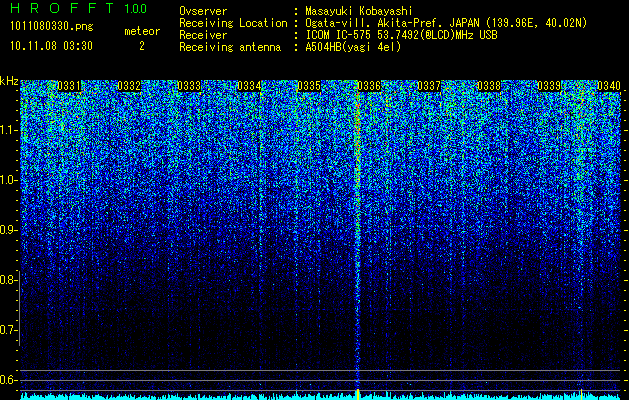Click the yellow meteor peak in power graph
Image resolution: width=629 pixels, height=400 pixels.
point(358,394)
